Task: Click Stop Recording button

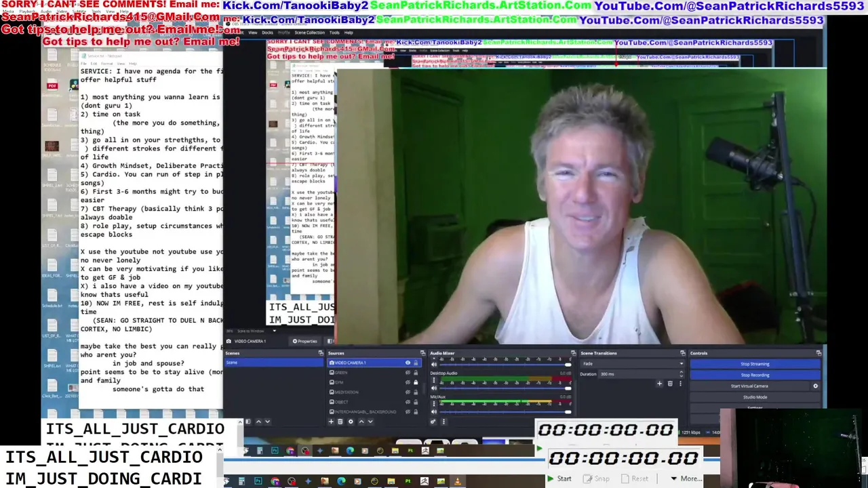Action: click(x=755, y=375)
